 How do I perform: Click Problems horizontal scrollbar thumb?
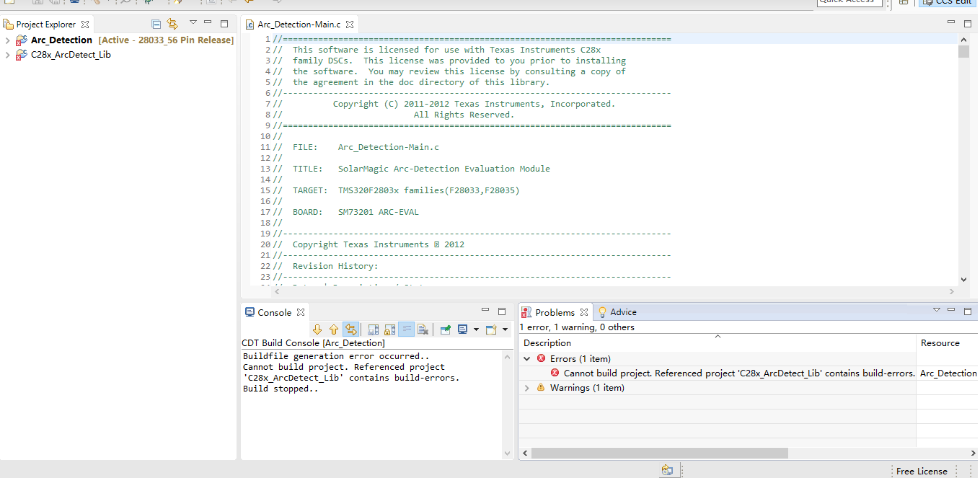coord(659,453)
